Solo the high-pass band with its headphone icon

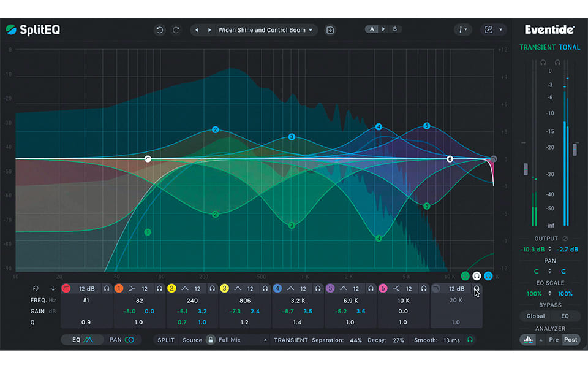[x=107, y=288]
